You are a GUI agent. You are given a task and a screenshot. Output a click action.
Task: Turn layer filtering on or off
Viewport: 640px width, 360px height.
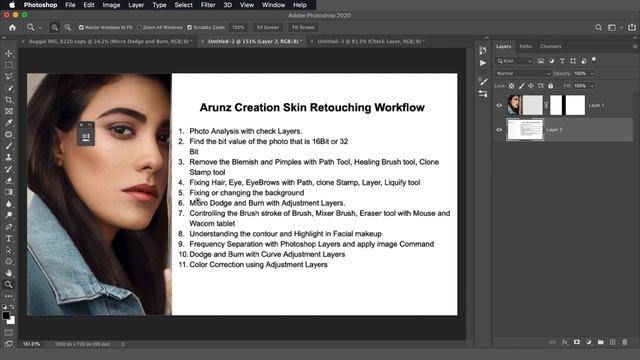[x=594, y=60]
